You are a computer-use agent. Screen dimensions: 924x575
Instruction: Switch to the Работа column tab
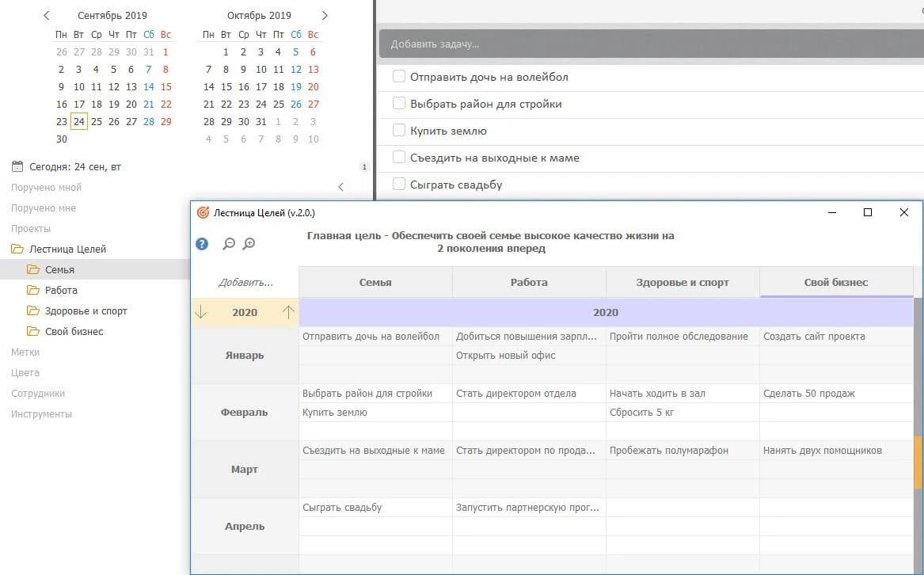pyautogui.click(x=529, y=282)
